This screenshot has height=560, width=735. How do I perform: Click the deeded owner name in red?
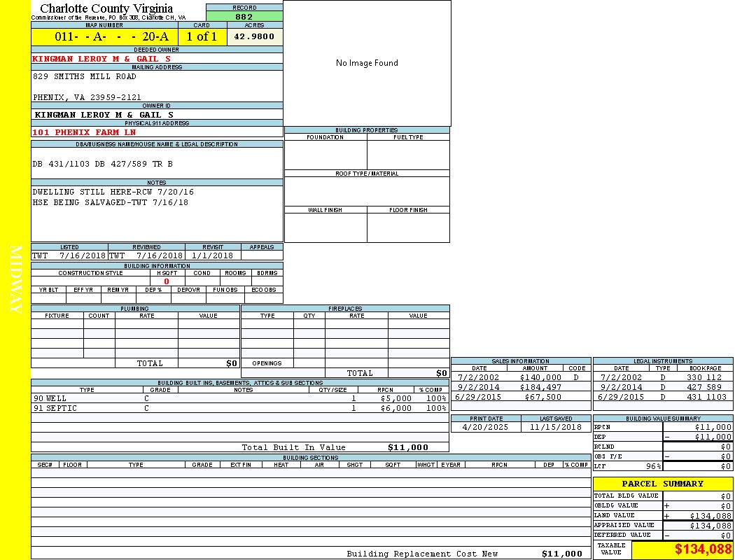point(101,59)
